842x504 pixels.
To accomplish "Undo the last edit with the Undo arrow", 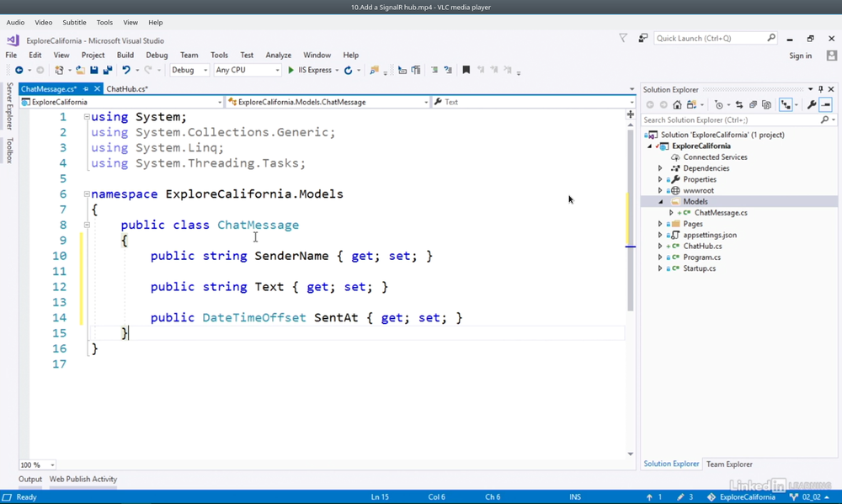I will (x=126, y=71).
